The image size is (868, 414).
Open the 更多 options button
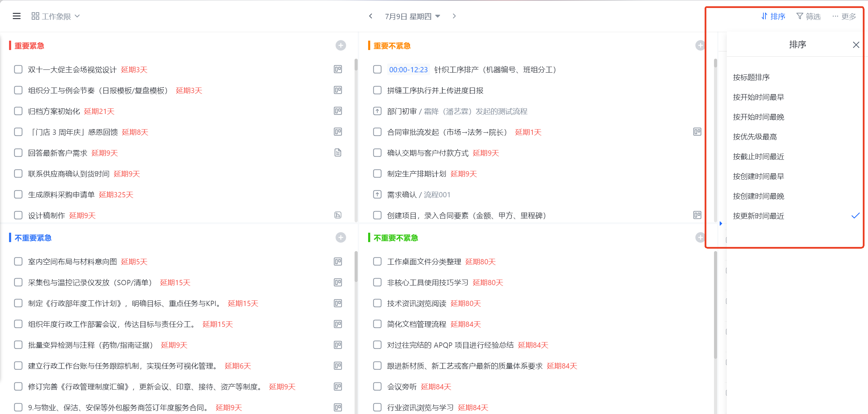(844, 16)
